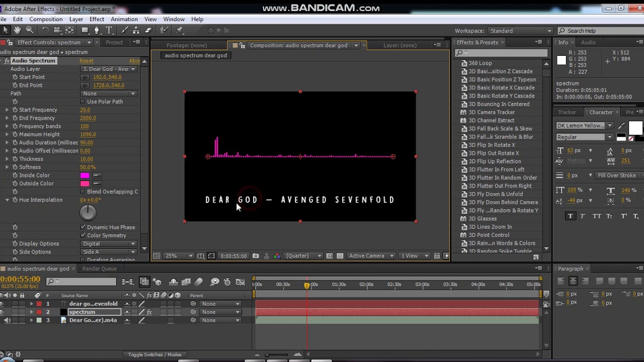This screenshot has width=644, height=362.
Task: Toggle Use Polar Path checkbox
Action: (x=83, y=102)
